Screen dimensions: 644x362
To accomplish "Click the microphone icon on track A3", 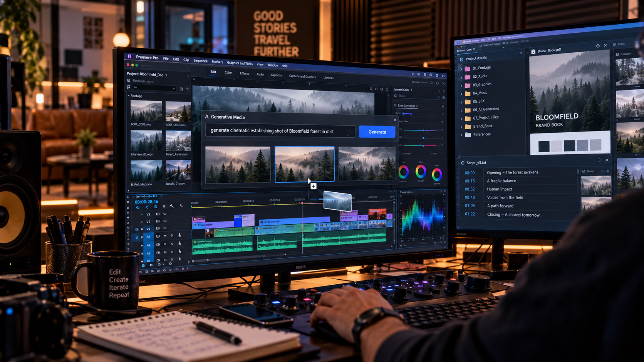I will [x=179, y=252].
